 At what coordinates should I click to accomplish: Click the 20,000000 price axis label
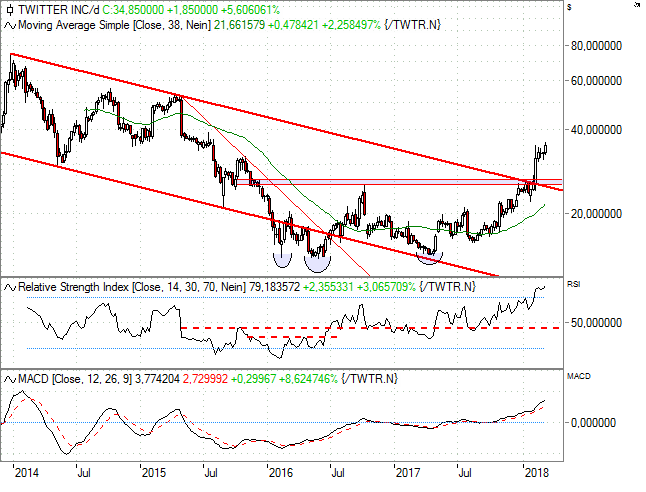pos(596,214)
